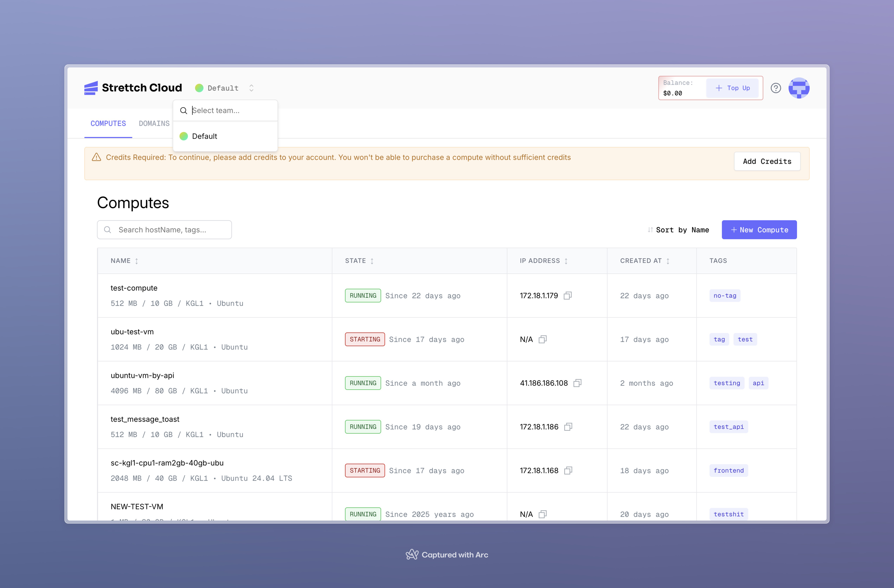Collapse the Default team selector chevron
This screenshot has height=588, width=894.
coord(251,88)
